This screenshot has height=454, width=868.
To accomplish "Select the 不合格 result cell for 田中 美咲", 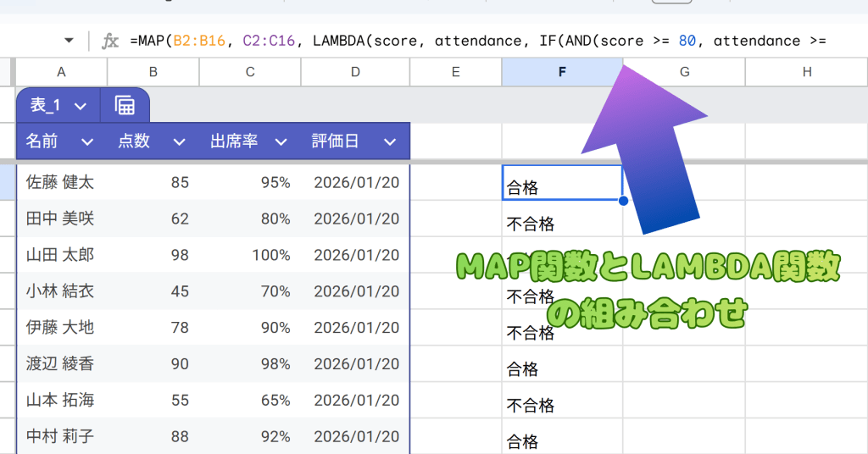I will click(x=563, y=219).
